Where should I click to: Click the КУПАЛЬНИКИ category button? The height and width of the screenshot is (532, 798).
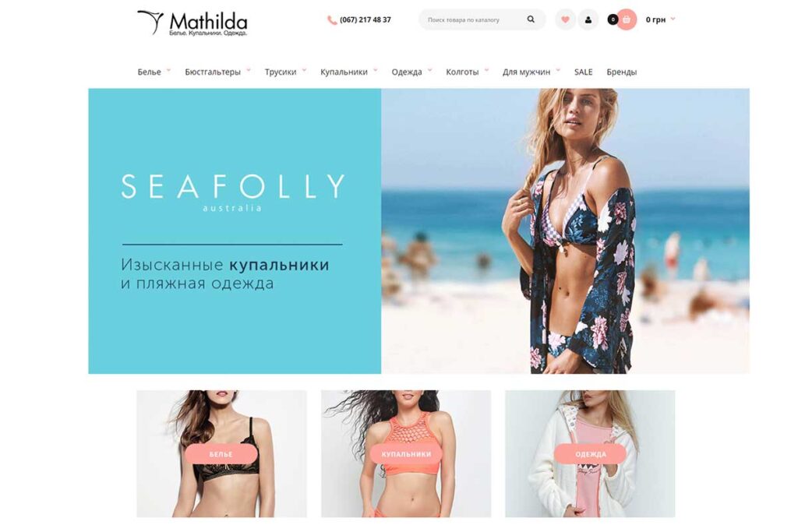click(x=406, y=453)
